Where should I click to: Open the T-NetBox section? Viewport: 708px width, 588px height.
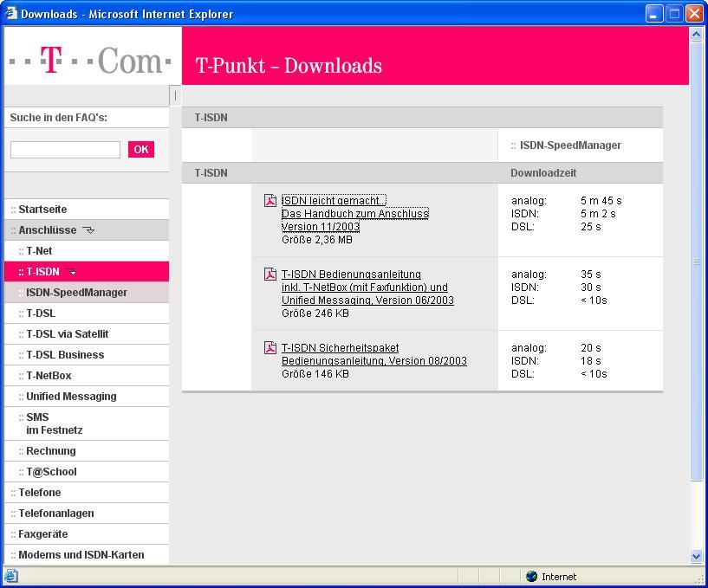click(x=87, y=376)
